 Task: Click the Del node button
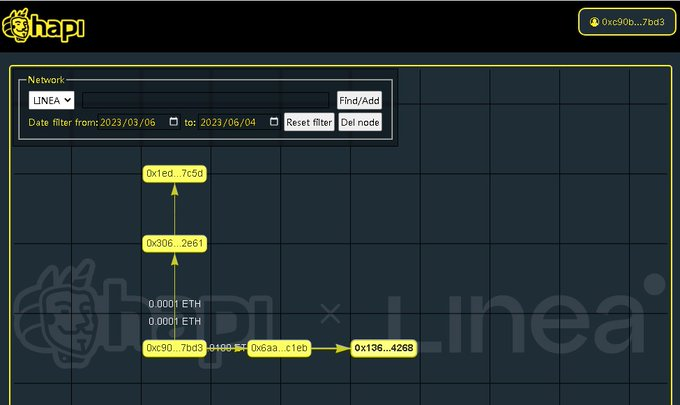point(360,122)
